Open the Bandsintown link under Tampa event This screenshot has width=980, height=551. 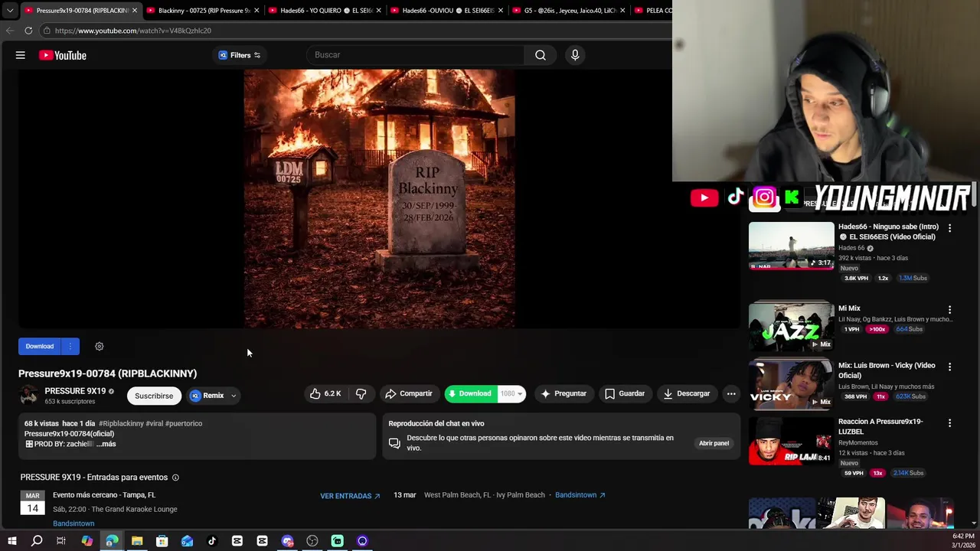pyautogui.click(x=73, y=523)
